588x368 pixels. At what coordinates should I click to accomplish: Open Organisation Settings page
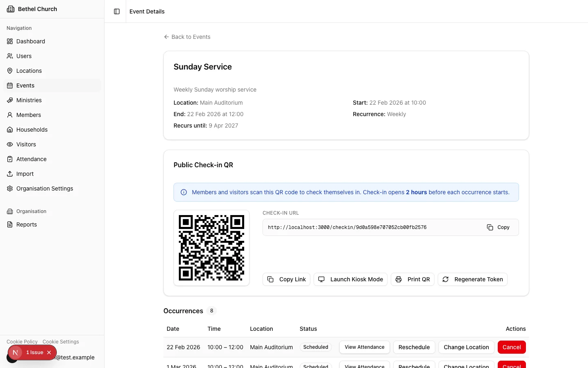point(52,188)
